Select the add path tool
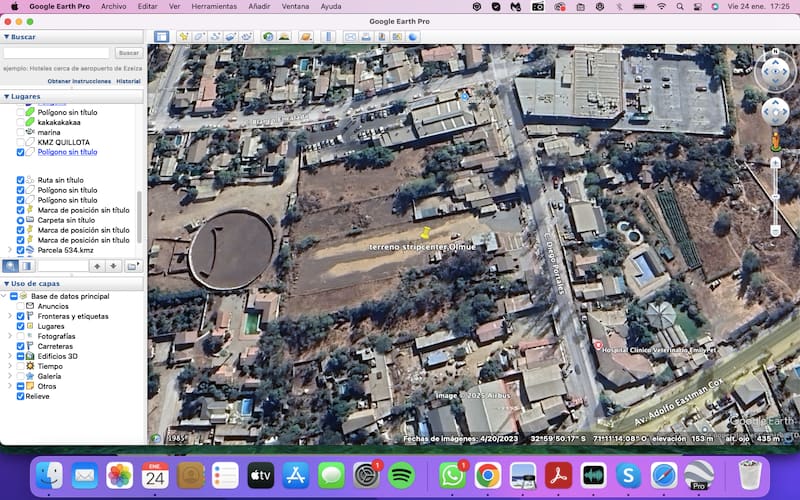 click(215, 37)
